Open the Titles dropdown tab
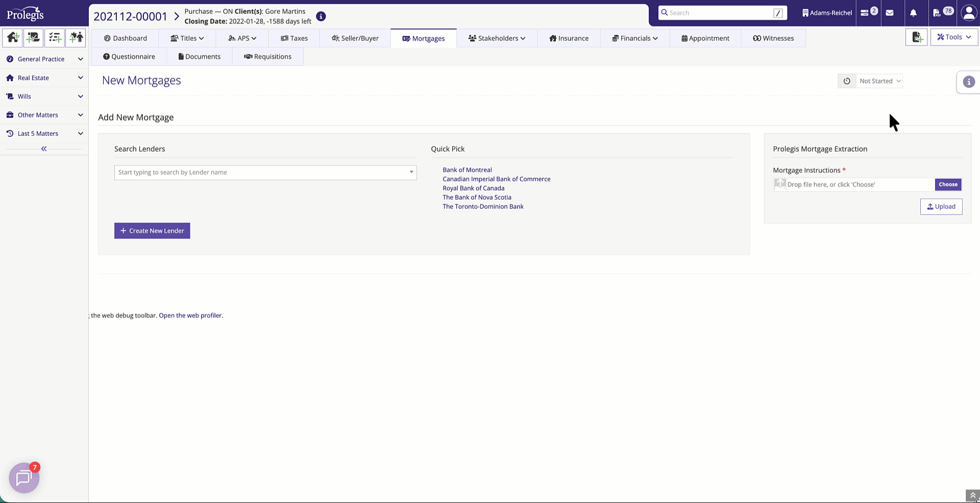Viewport: 980px width, 503px height. tap(187, 38)
